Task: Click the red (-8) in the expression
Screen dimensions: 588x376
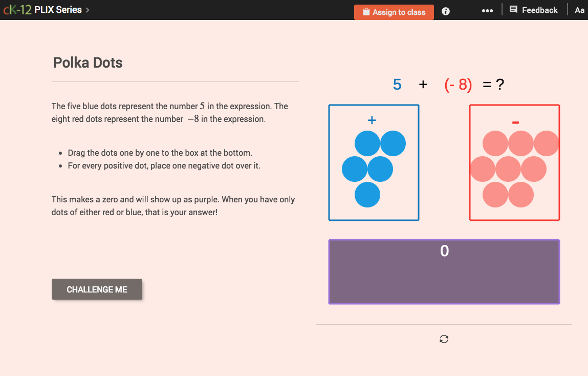Action: click(458, 85)
